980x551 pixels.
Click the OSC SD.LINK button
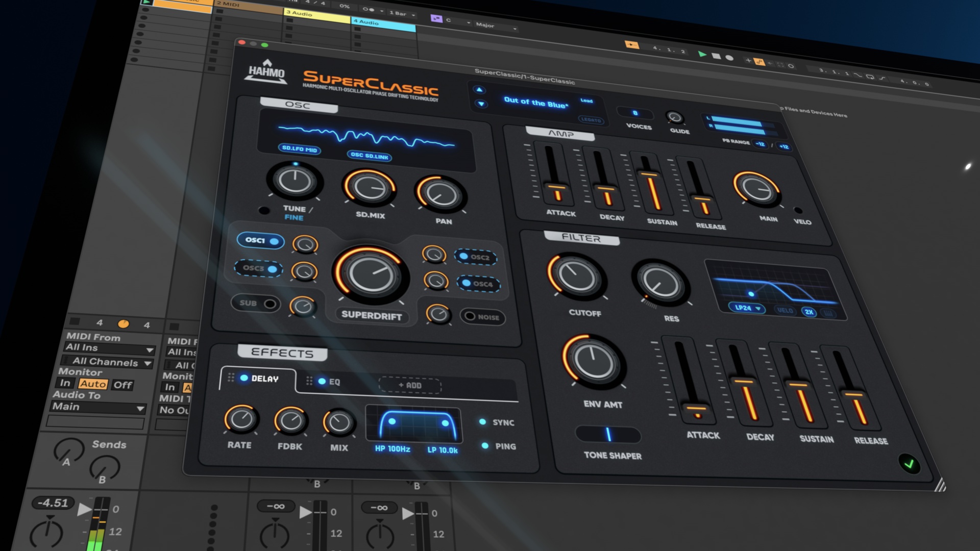click(370, 156)
